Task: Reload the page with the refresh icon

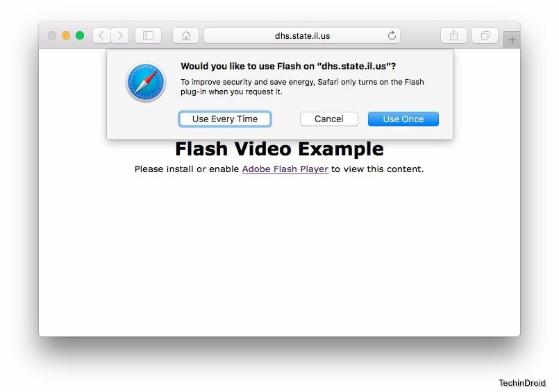Action: (392, 35)
